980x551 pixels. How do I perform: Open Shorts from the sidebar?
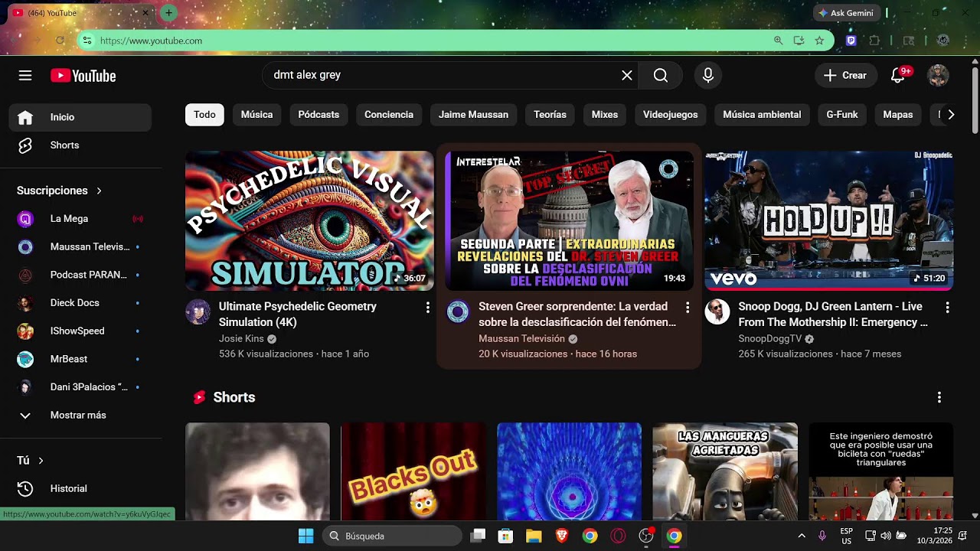coord(80,145)
